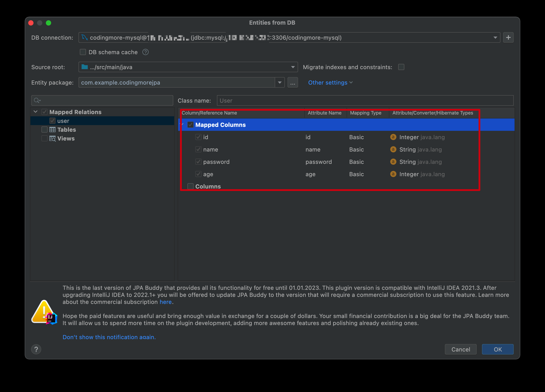Click the DB schema cache help icon
545x392 pixels.
click(145, 52)
